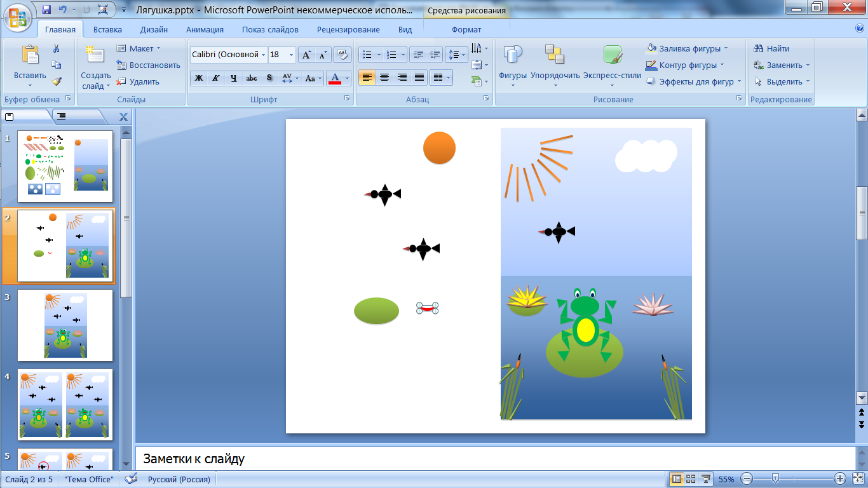Screen dimensions: 868x488
Task: Click Удалить to delete slide
Action: pos(138,81)
